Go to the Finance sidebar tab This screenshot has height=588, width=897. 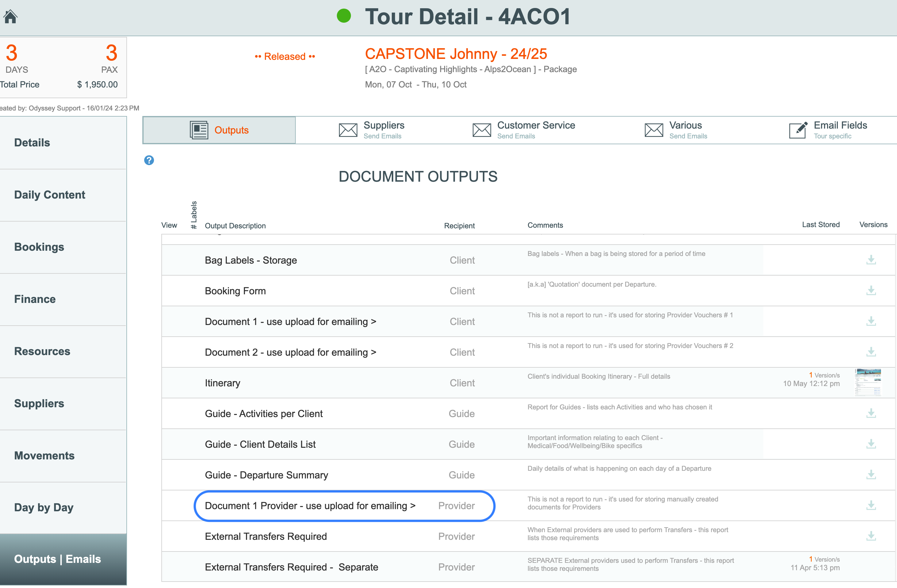tap(35, 299)
